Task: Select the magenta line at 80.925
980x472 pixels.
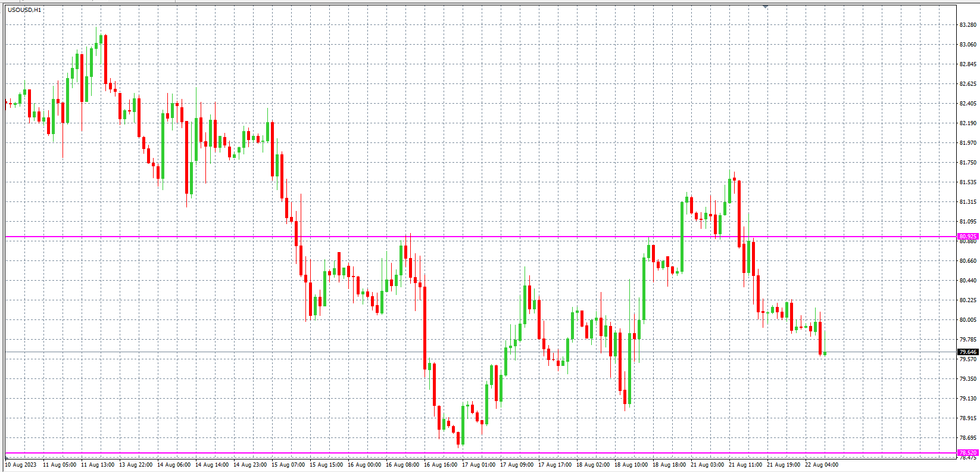Action: (x=476, y=237)
